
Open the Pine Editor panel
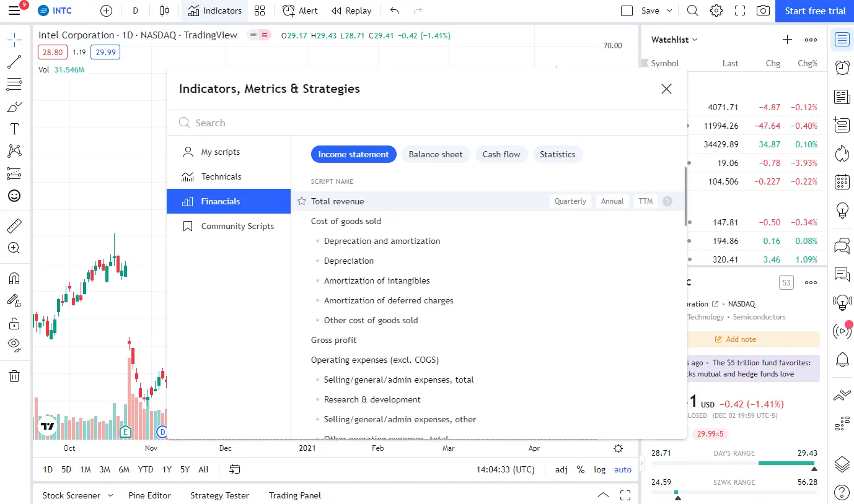tap(149, 495)
